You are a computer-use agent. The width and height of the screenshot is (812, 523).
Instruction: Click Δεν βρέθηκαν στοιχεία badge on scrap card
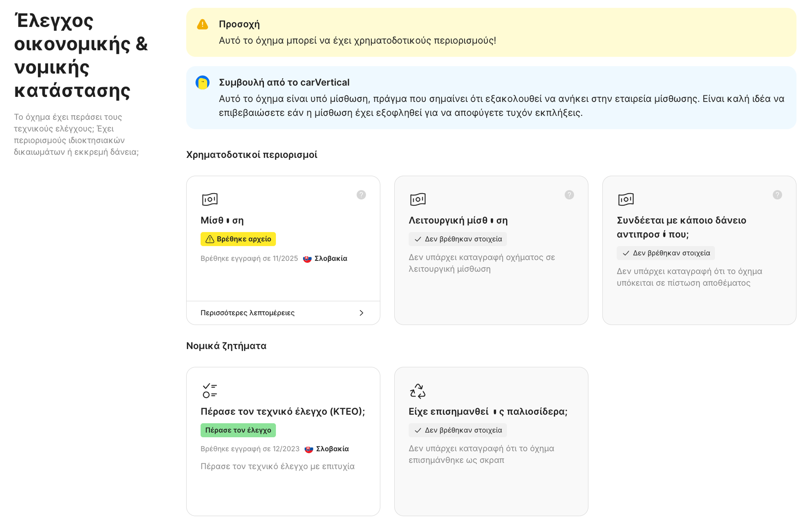coord(457,430)
